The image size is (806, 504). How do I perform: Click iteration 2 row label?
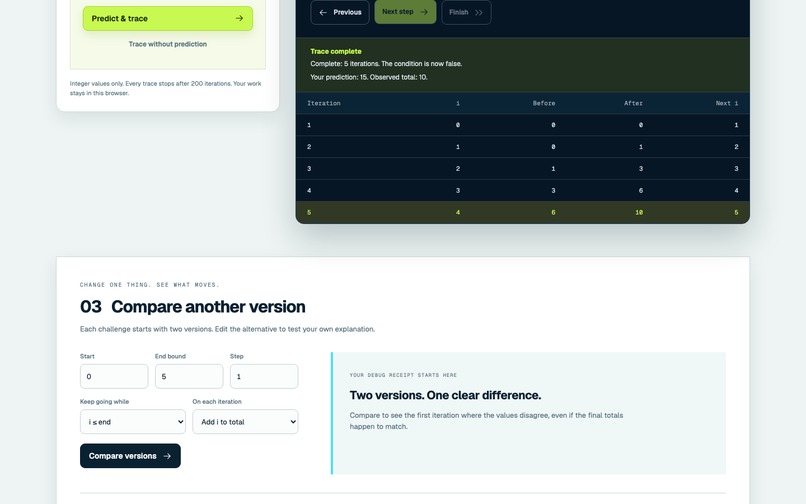click(x=309, y=147)
